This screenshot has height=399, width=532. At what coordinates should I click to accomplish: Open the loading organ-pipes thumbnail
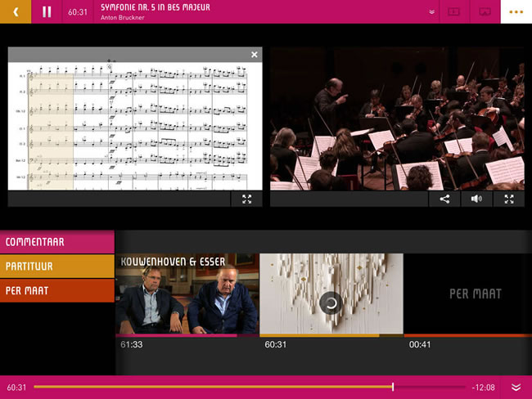click(331, 294)
